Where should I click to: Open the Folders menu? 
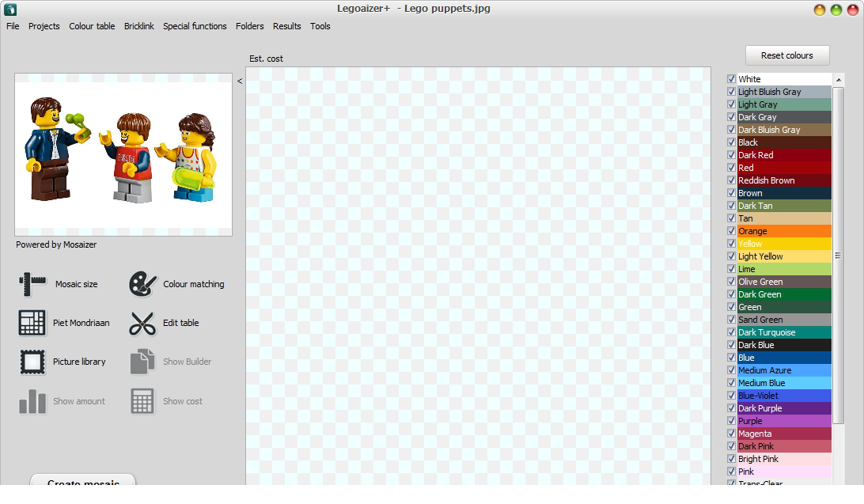click(249, 26)
